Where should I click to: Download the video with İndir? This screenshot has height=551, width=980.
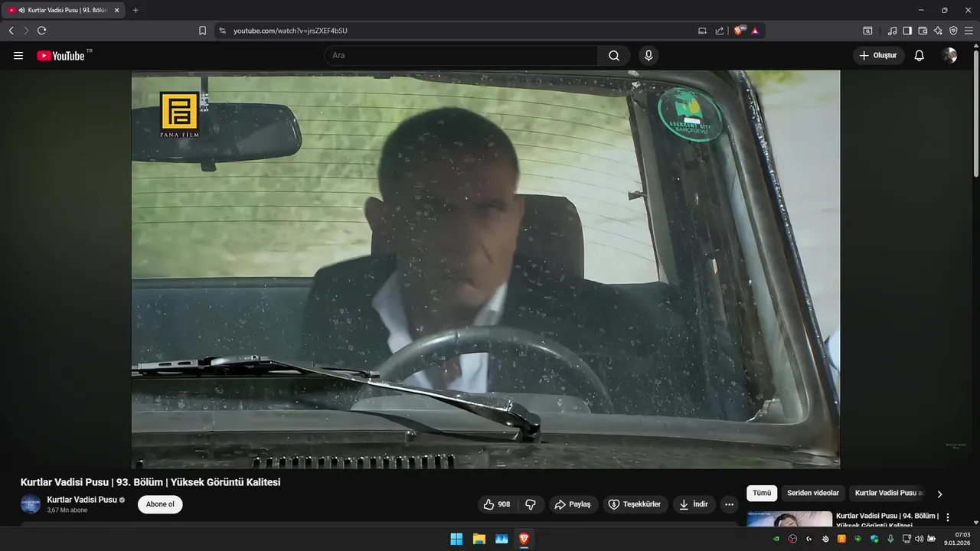[694, 504]
